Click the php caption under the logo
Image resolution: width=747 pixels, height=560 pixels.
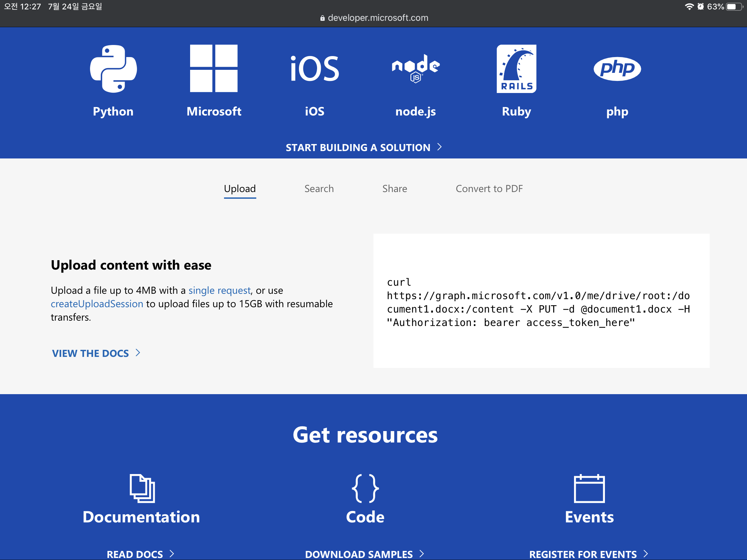click(617, 111)
